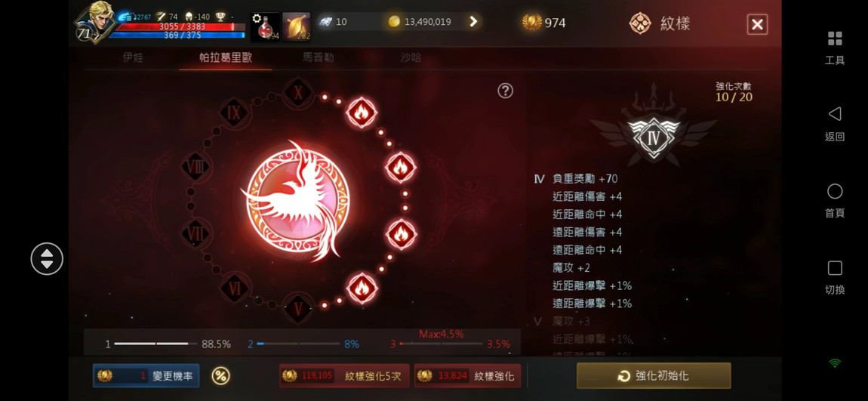Expand the currency bar with arrow chevron
Viewport: 868px width, 401px height.
473,22
